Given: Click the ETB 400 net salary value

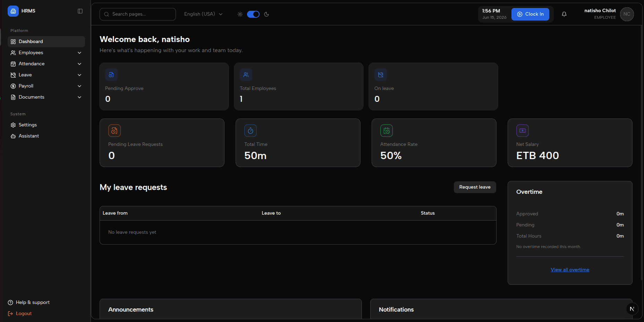Looking at the screenshot, I should coord(537,156).
